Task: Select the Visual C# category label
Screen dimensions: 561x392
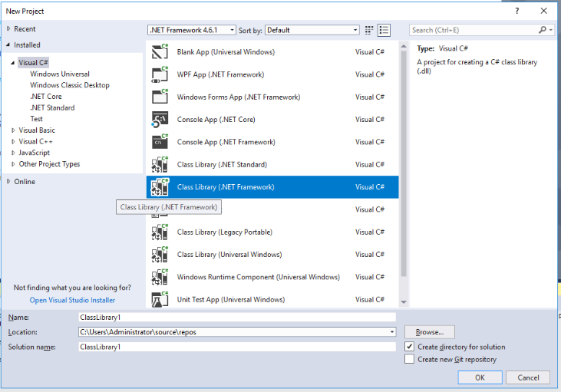Action: click(33, 63)
